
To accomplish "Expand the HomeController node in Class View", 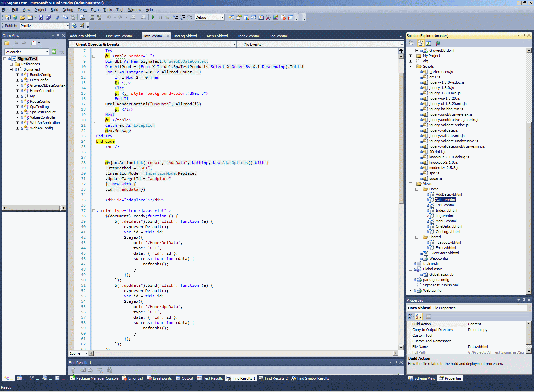I will pyautogui.click(x=17, y=91).
